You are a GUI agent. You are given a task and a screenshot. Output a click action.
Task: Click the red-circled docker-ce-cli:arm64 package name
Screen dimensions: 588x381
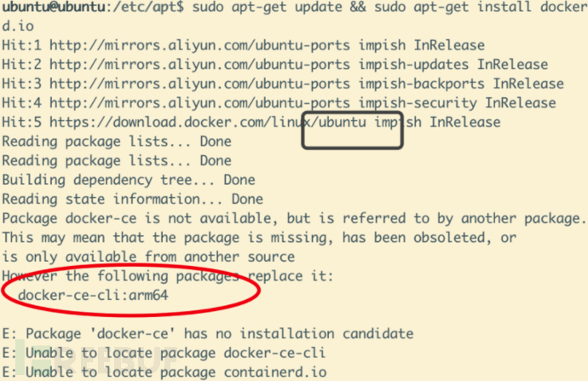coord(101,295)
